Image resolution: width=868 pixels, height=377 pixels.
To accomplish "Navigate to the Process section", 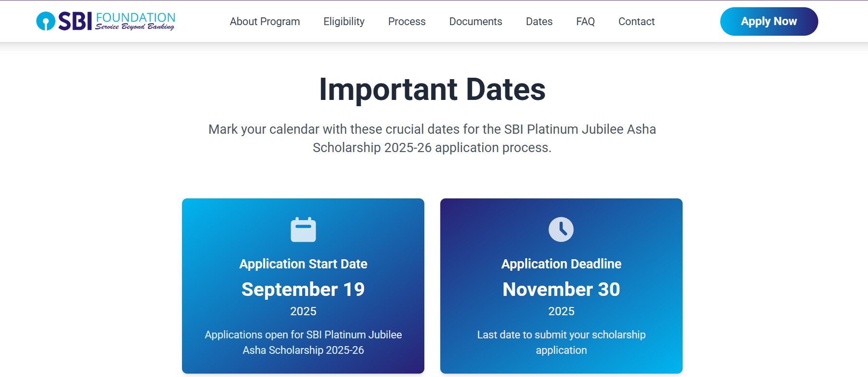I will (406, 22).
